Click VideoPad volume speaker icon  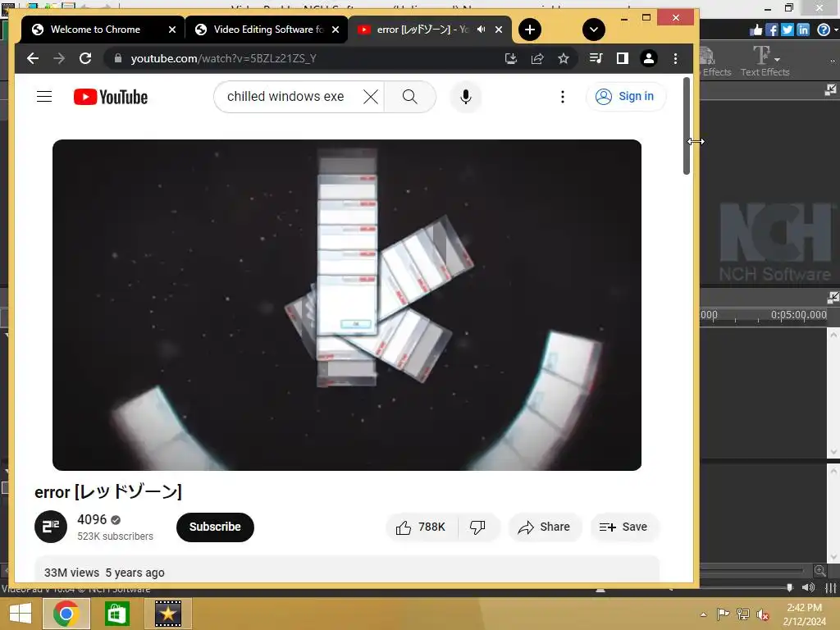tap(808, 587)
